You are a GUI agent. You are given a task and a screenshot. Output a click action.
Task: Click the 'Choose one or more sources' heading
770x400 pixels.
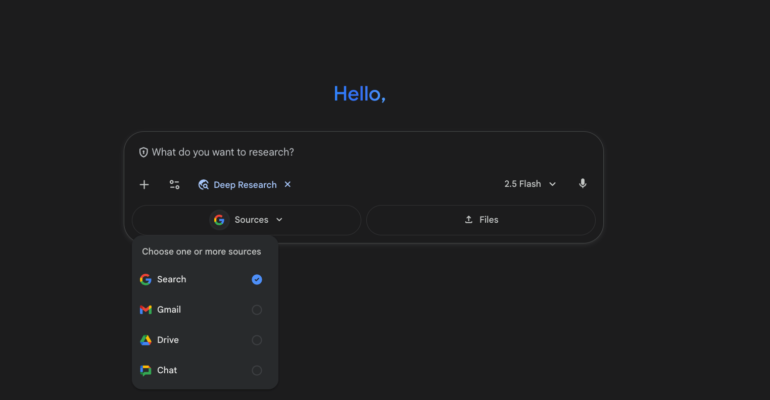[201, 251]
